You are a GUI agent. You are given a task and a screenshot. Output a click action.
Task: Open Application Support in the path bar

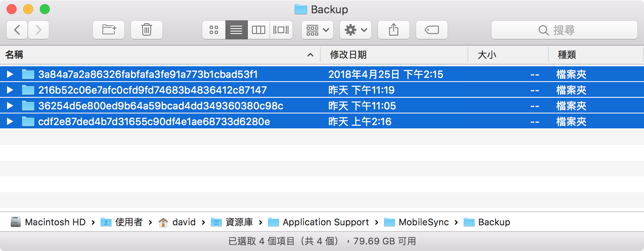click(x=318, y=222)
